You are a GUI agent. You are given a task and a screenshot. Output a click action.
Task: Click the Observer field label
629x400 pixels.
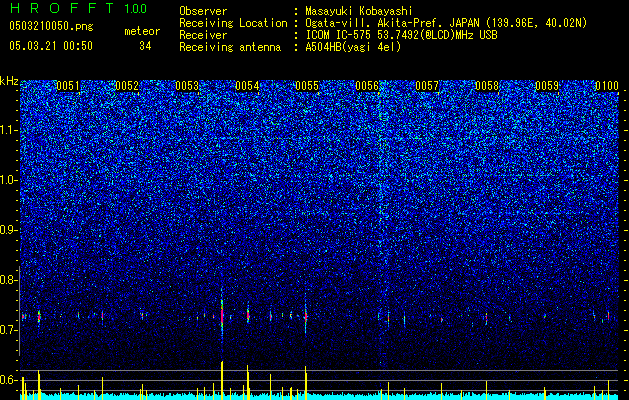[203, 11]
